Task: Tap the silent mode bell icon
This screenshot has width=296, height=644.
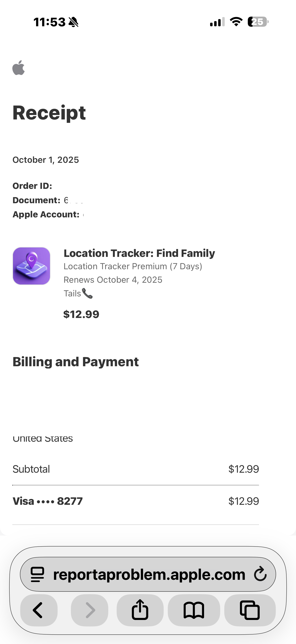Action: point(73,22)
